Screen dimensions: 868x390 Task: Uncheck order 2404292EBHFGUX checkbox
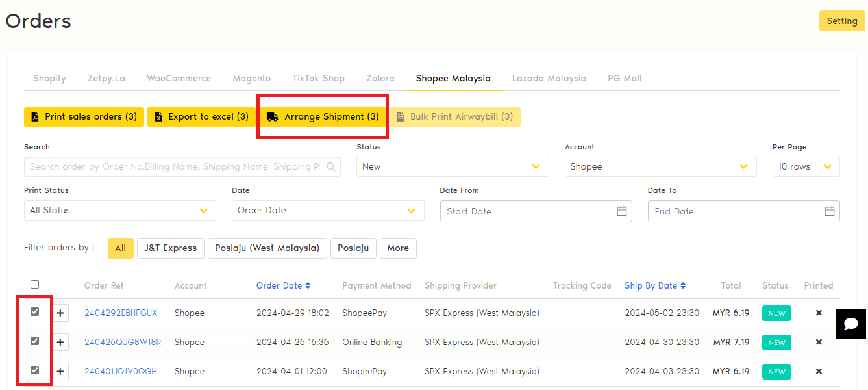(35, 312)
